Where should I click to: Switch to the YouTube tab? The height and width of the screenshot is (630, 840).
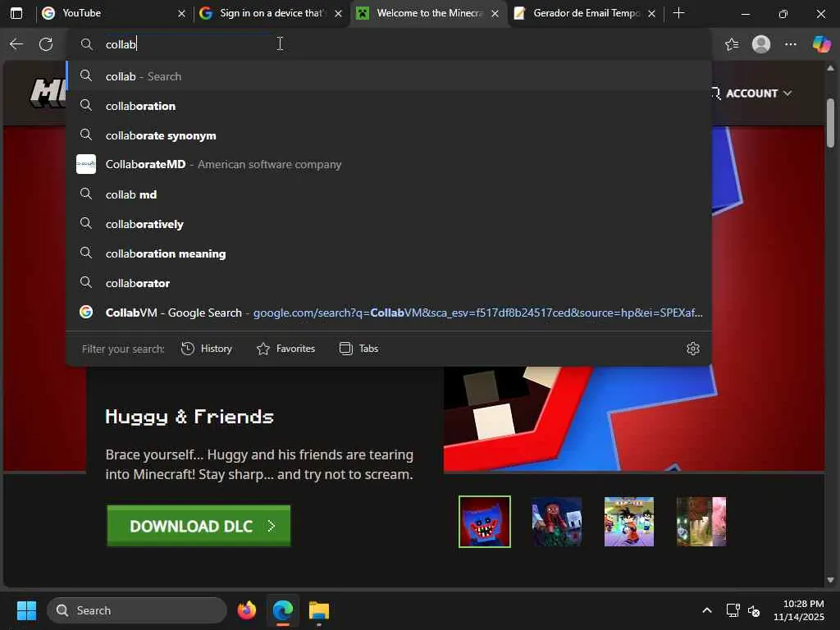[114, 13]
